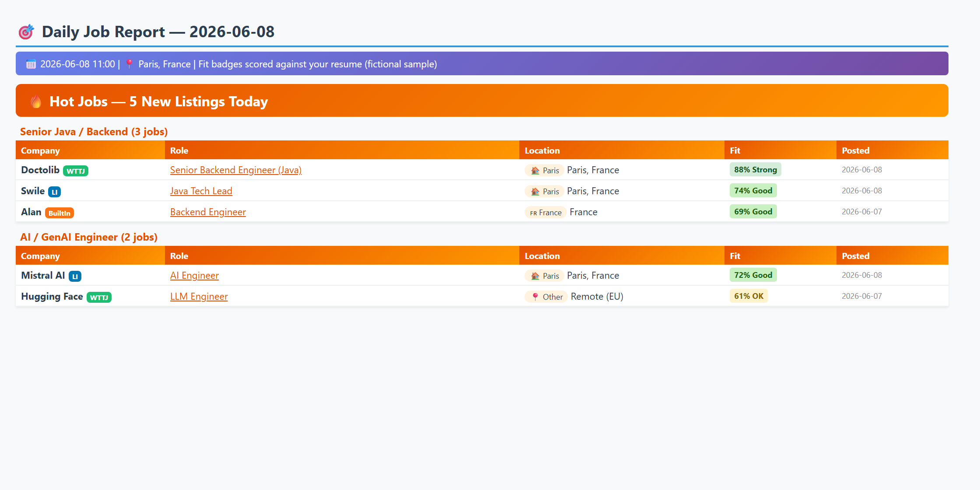Click the 72% Good fit badge
This screenshot has height=490, width=980.
pos(753,275)
